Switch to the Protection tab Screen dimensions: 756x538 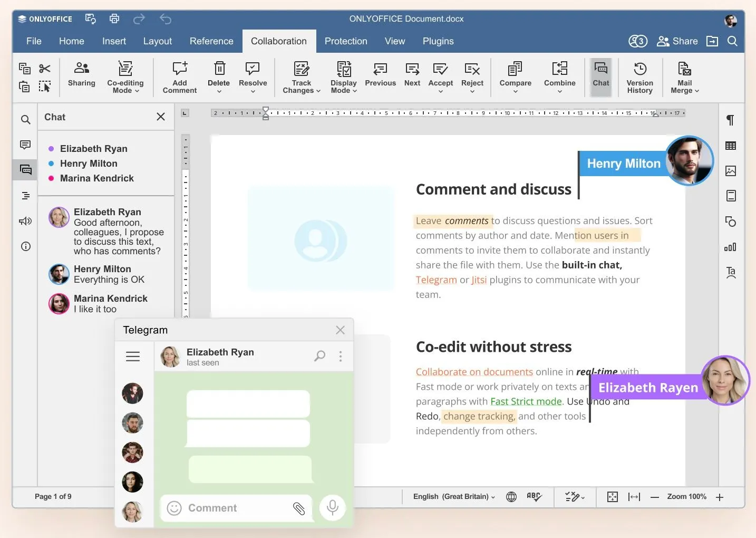[x=346, y=41]
